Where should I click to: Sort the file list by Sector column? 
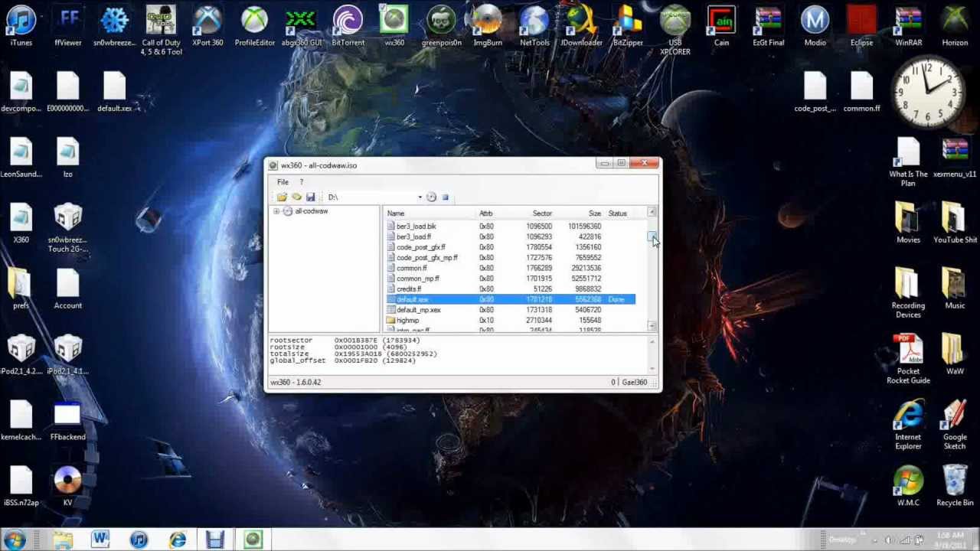(542, 214)
